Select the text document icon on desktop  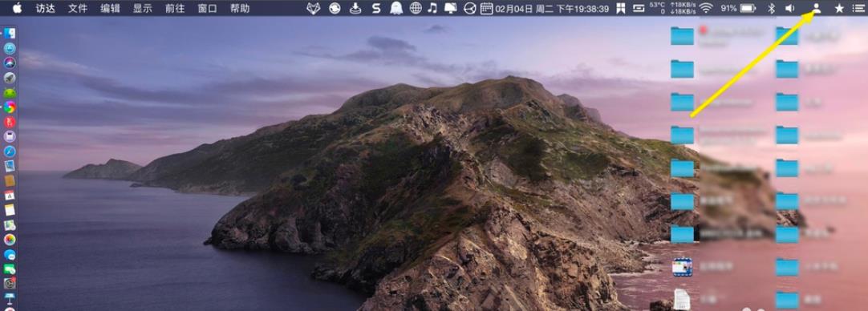(x=682, y=300)
